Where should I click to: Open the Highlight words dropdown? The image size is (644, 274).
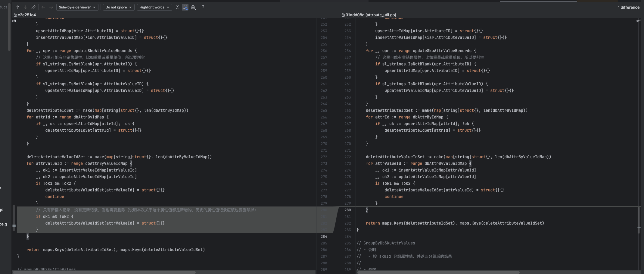[154, 7]
